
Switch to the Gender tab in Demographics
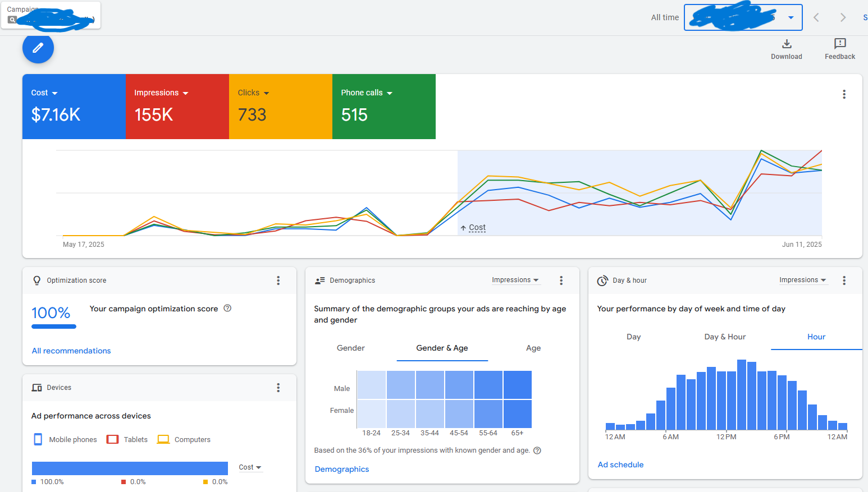pos(350,348)
